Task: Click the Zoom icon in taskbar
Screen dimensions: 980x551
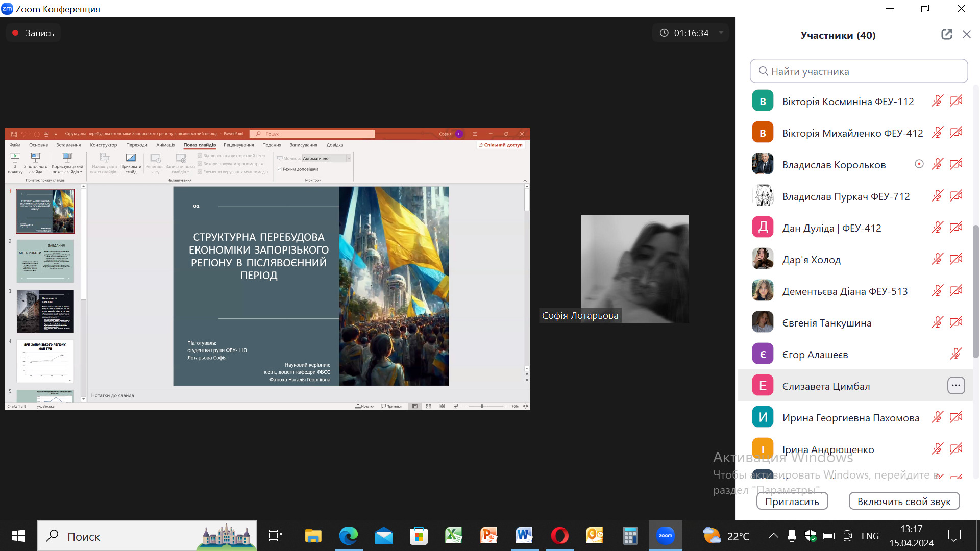Action: point(665,536)
